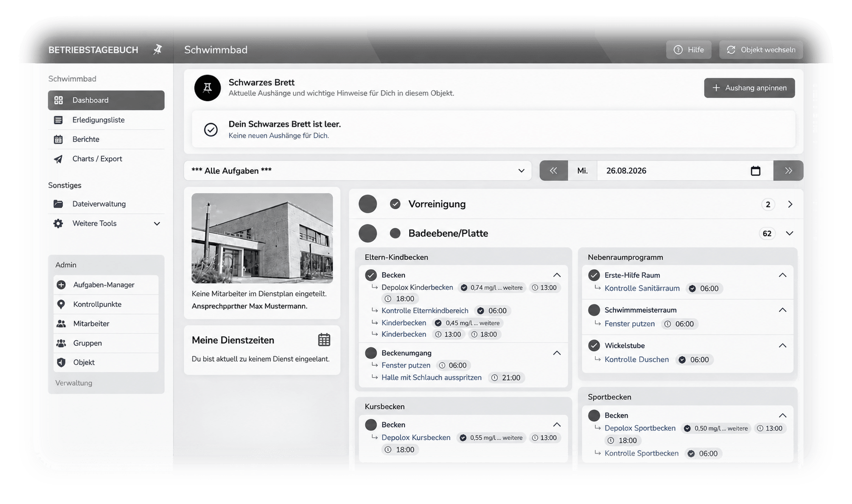Click the Objekt wechseln button
852x504 pixels.
coord(761,49)
